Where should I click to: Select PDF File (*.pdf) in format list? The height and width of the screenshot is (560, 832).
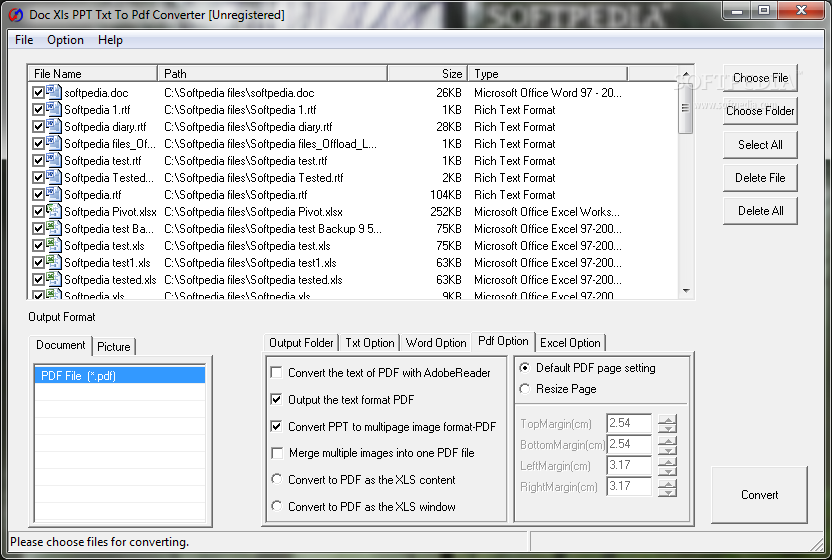click(x=120, y=375)
